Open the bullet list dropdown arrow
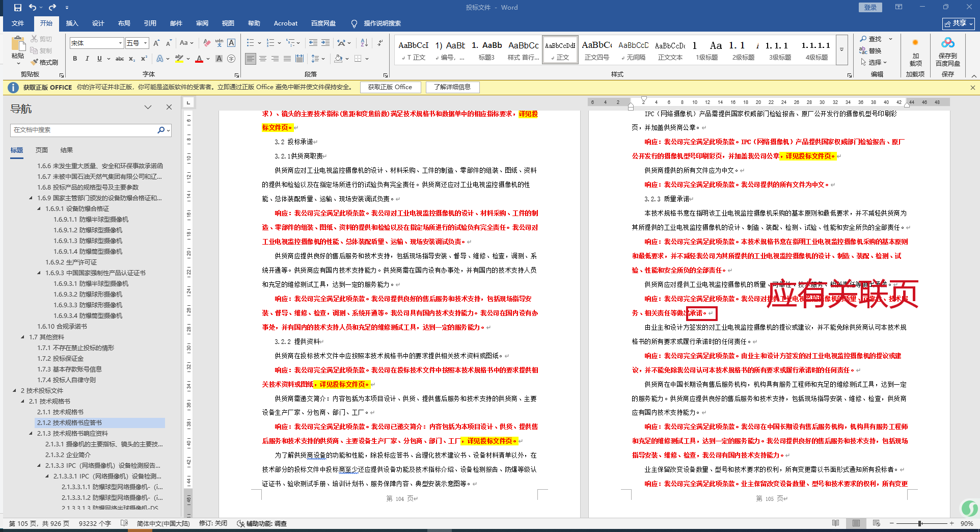This screenshot has height=532, width=980. click(x=259, y=43)
